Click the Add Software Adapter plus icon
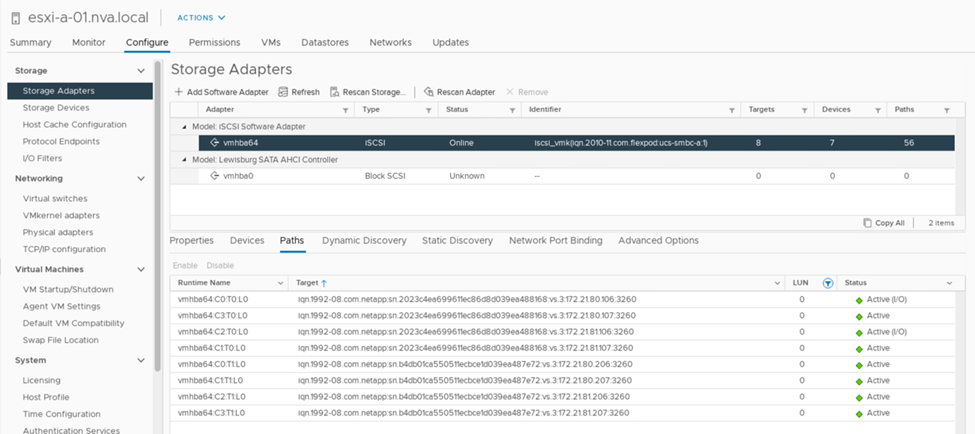This screenshot has width=975, height=434. tap(179, 92)
